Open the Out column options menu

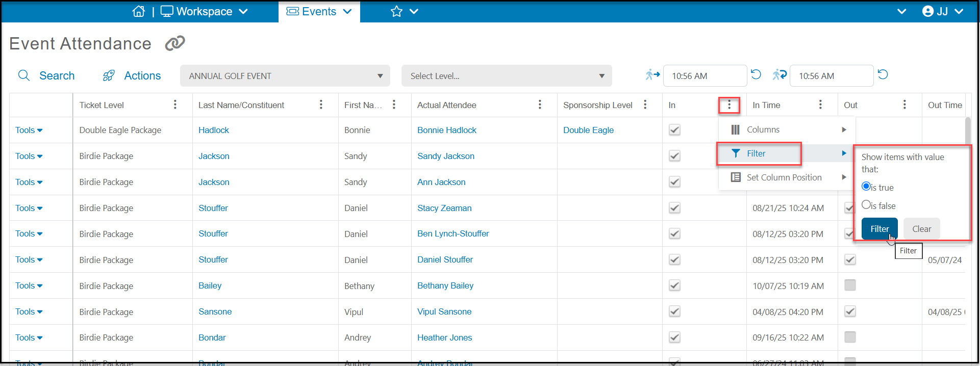point(904,104)
